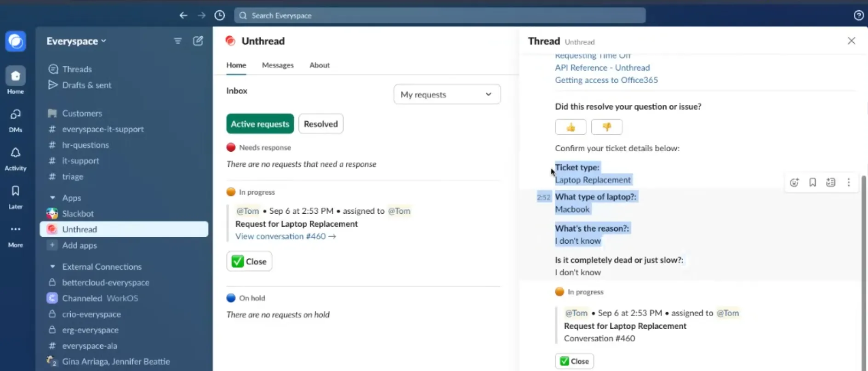Image resolution: width=868 pixels, height=371 pixels.
Task: Open Home in the left rail
Action: pyautogui.click(x=16, y=80)
